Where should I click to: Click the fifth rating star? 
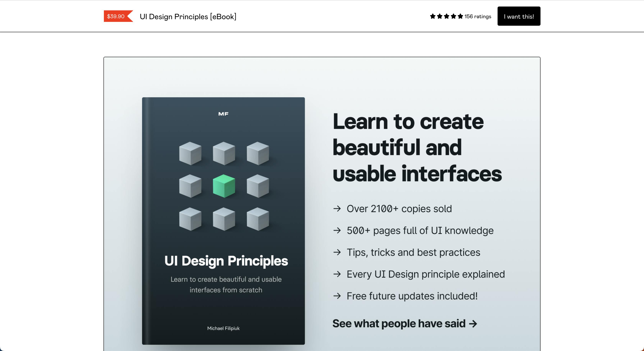point(460,16)
